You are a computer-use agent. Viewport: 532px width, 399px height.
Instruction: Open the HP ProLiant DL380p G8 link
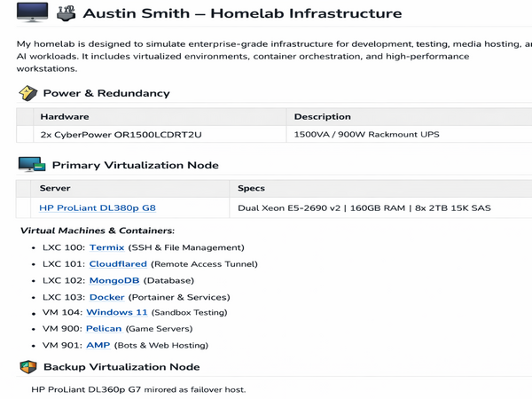[x=98, y=207]
